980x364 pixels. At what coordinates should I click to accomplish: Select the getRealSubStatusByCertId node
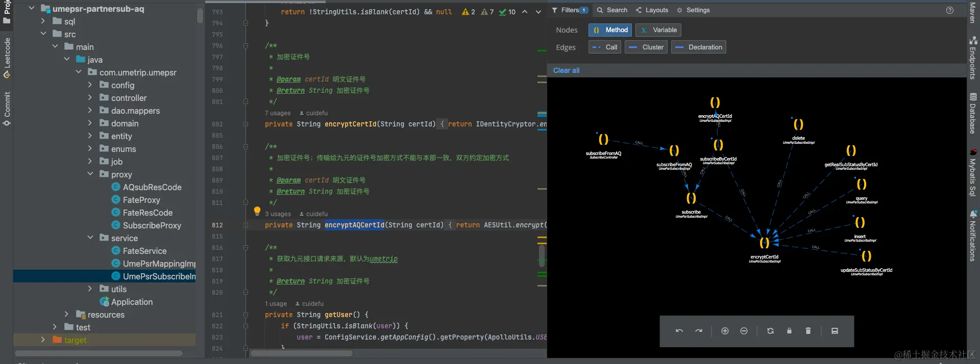click(851, 150)
